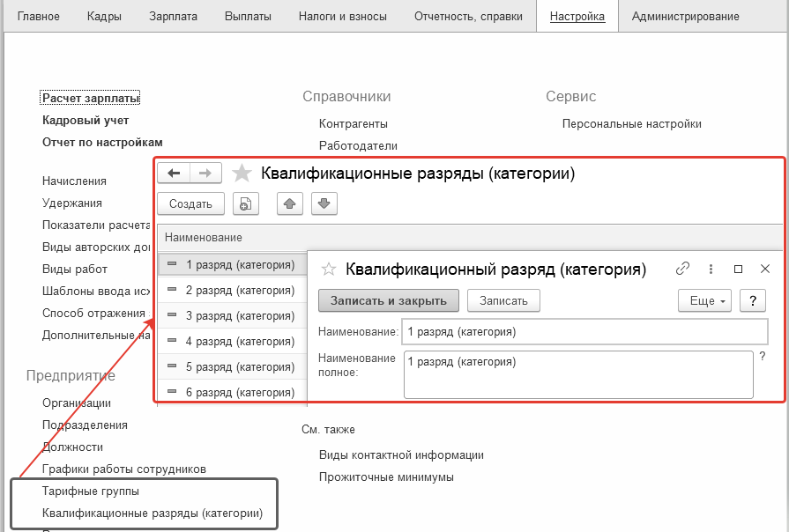Go back with the left arrow button
Screen dimensions: 789x532
[174, 174]
